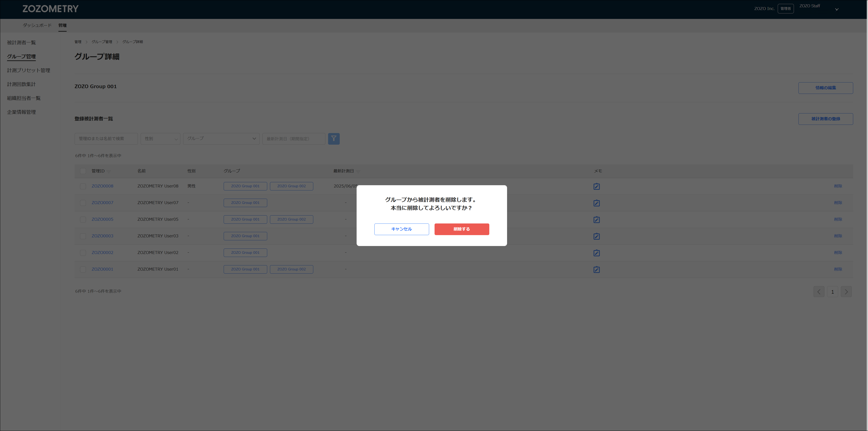This screenshot has width=868, height=431.
Task: Open the ZOZO Staff account menu chevron
Action: point(837,9)
